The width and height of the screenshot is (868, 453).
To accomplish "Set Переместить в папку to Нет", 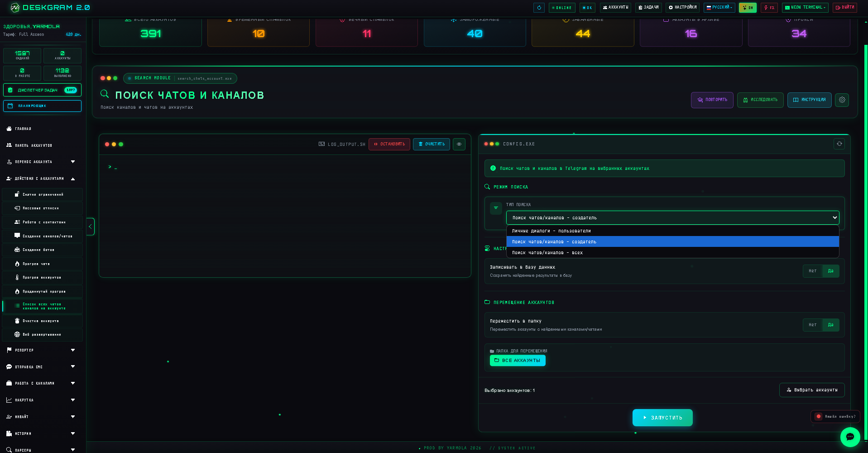I will coord(813,325).
